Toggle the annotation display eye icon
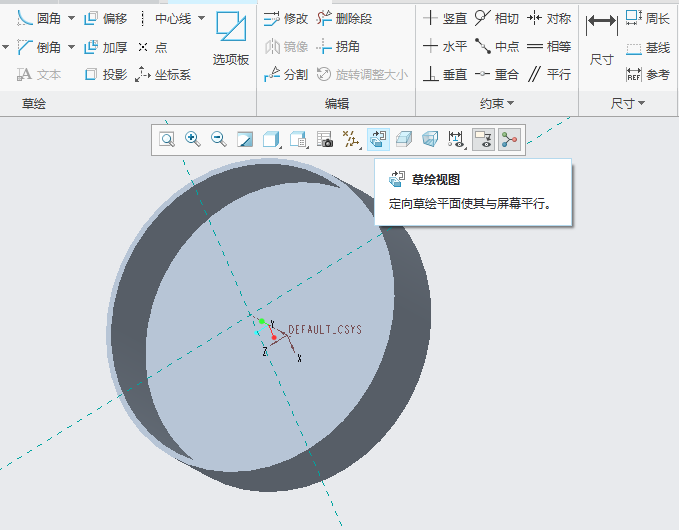The image size is (679, 530). tap(483, 139)
